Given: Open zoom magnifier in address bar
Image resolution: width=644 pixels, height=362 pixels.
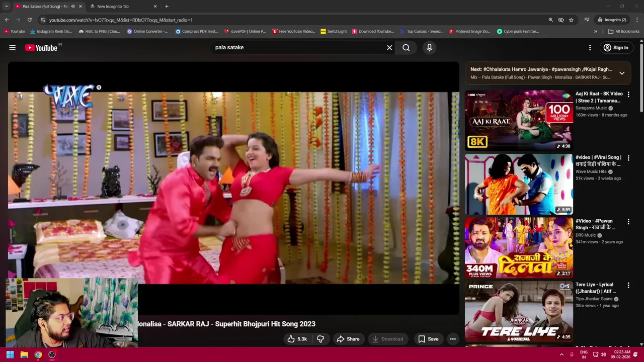Looking at the screenshot, I should point(551,20).
